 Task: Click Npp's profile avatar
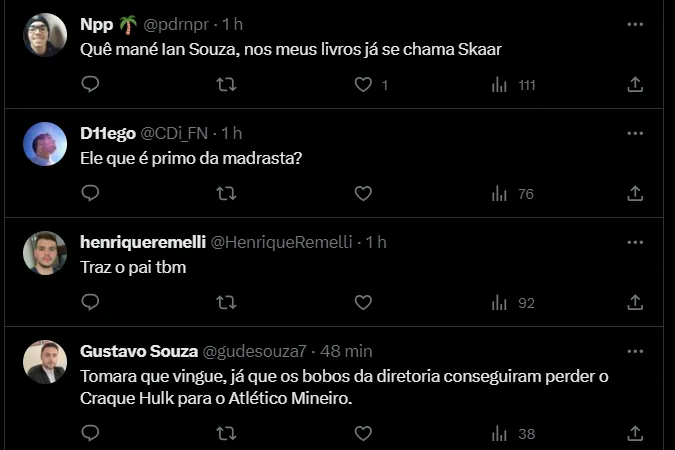(45, 35)
